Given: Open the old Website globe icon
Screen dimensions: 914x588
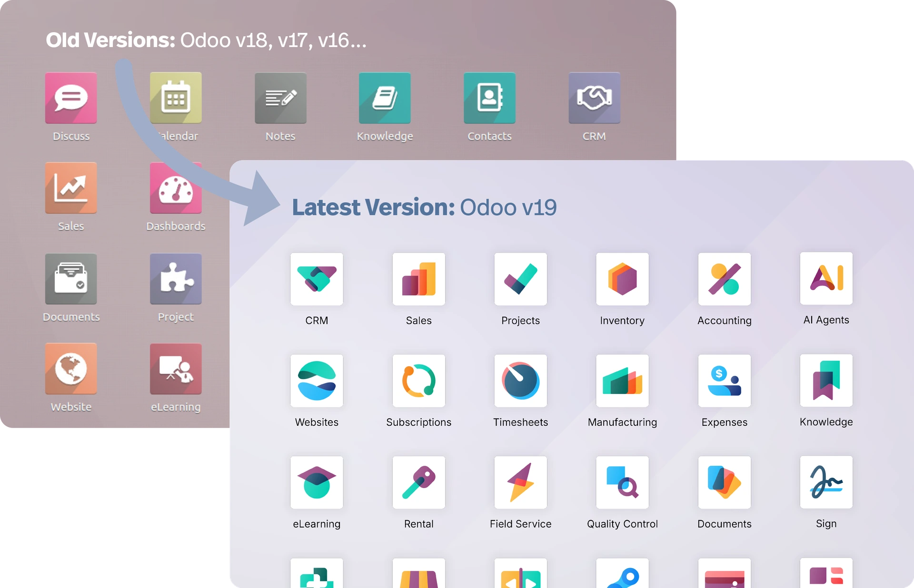Looking at the screenshot, I should (x=71, y=369).
